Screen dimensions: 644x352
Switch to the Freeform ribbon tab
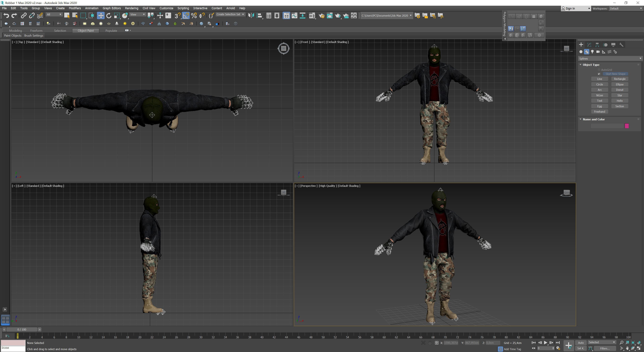(36, 31)
